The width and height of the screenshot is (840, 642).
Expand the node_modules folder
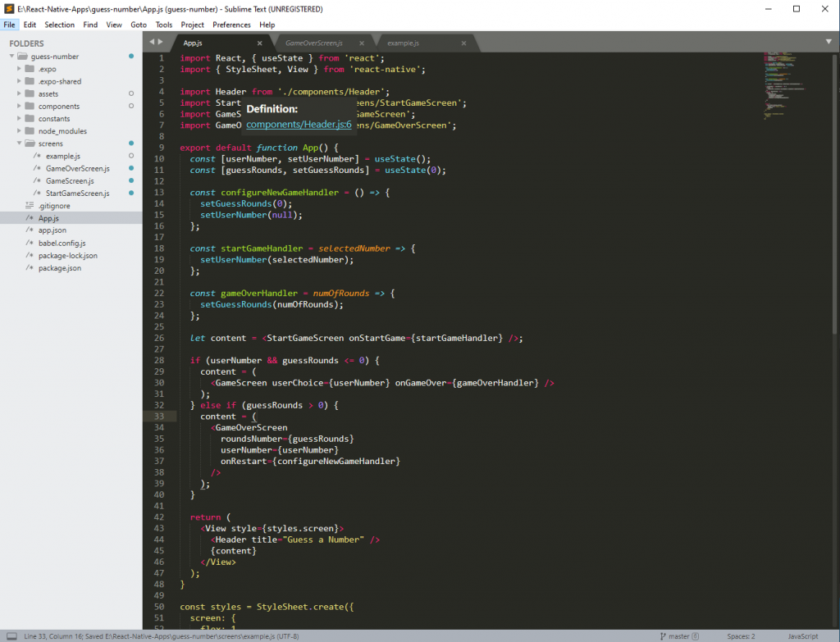click(20, 130)
